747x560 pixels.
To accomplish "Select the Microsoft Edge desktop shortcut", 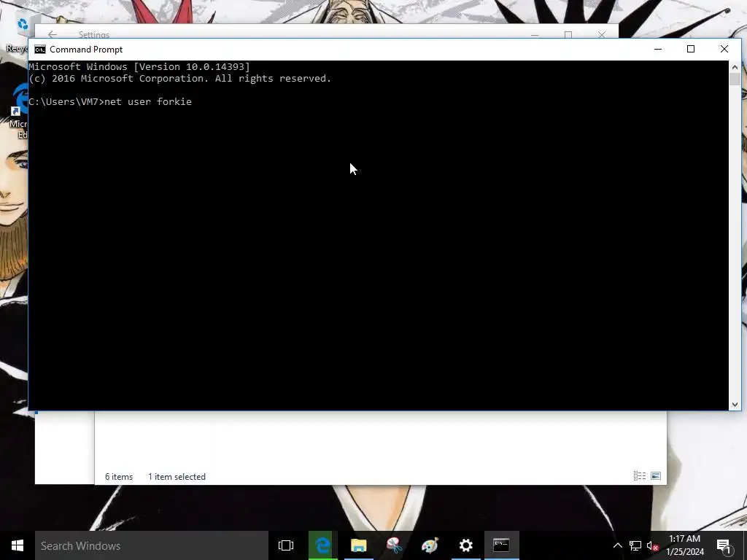I will [x=18, y=111].
